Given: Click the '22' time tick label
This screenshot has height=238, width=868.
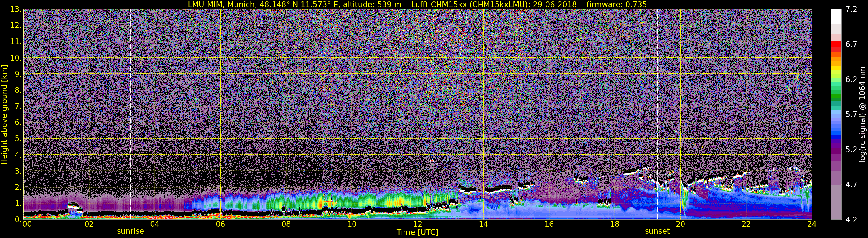Looking at the screenshot, I should 746,224.
